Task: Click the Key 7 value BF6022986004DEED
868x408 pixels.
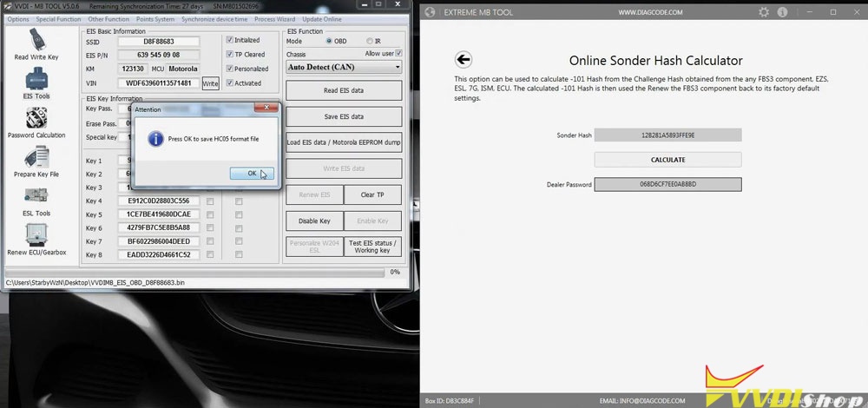Action: click(x=158, y=241)
